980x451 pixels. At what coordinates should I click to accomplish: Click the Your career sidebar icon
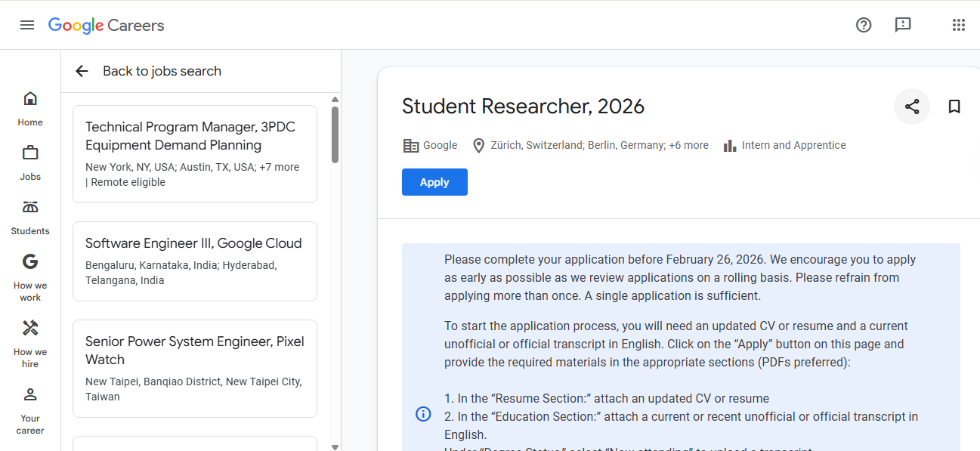[30, 394]
